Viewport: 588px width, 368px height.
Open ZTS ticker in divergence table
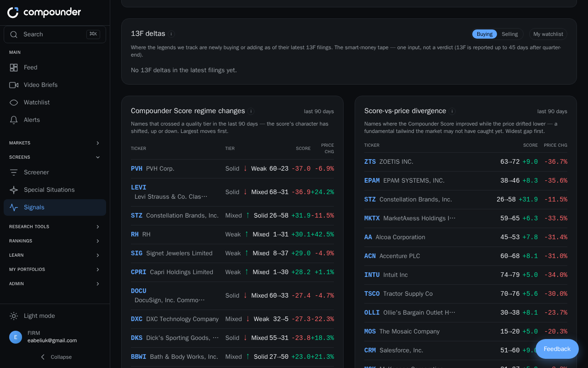[370, 162]
